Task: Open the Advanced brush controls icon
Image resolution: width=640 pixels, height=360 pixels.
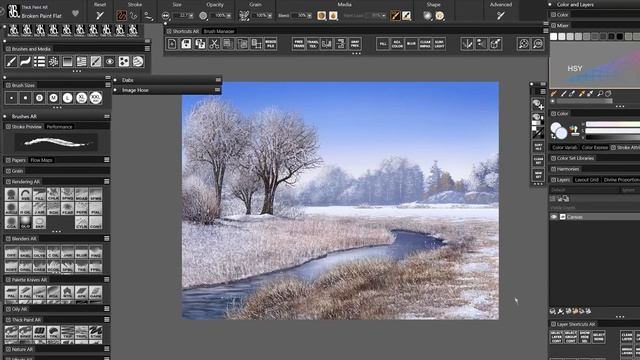Action: pyautogui.click(x=501, y=16)
